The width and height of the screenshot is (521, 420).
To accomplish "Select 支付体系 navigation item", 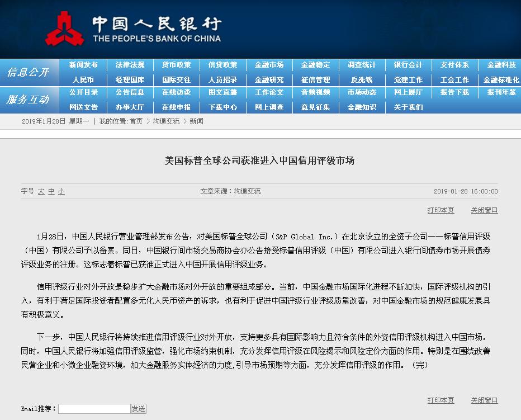I will [454, 65].
